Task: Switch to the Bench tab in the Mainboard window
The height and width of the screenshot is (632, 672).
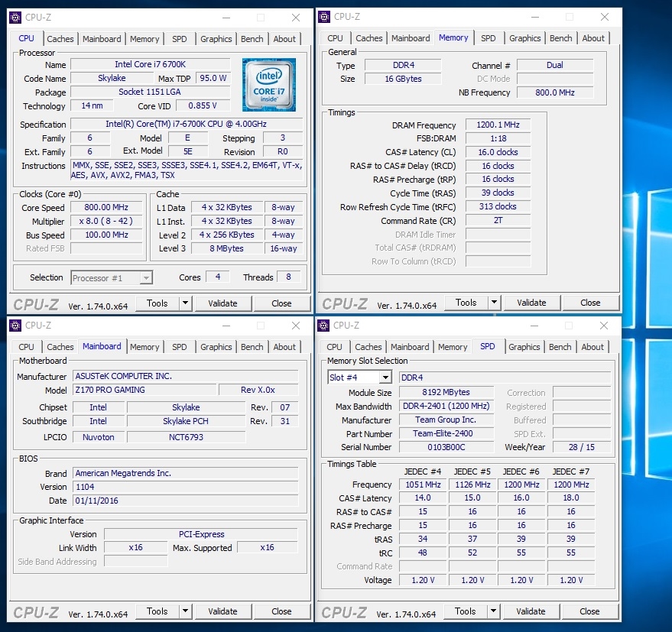Action: [x=252, y=346]
